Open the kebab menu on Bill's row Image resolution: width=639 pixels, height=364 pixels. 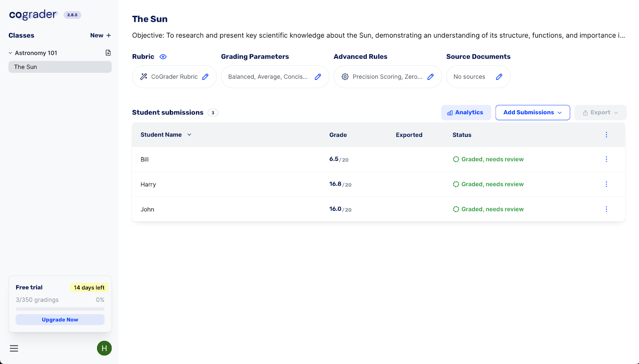(x=606, y=159)
